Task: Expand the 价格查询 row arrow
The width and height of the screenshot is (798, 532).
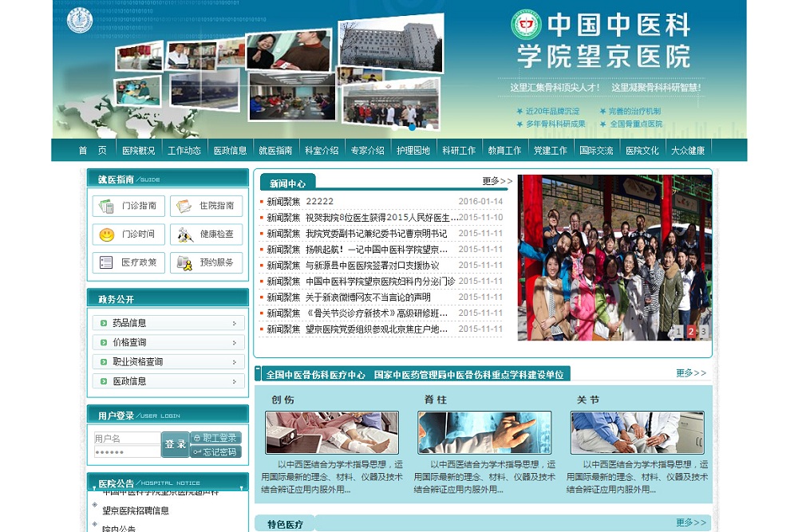Action: pos(234,343)
